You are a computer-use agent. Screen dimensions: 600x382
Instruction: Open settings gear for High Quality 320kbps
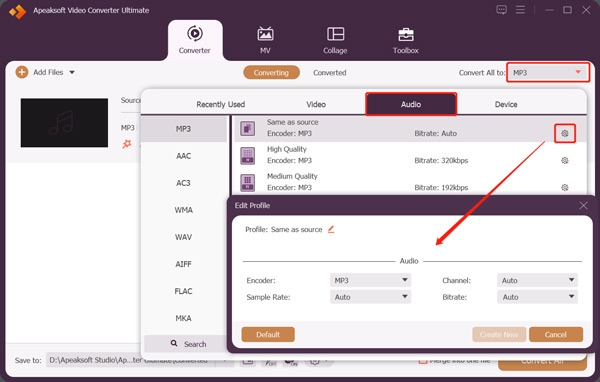pyautogui.click(x=565, y=160)
